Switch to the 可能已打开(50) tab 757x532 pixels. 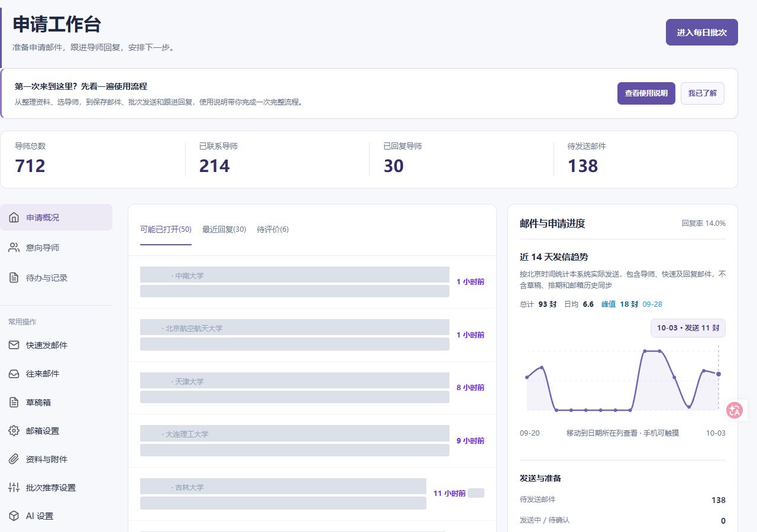[166, 229]
